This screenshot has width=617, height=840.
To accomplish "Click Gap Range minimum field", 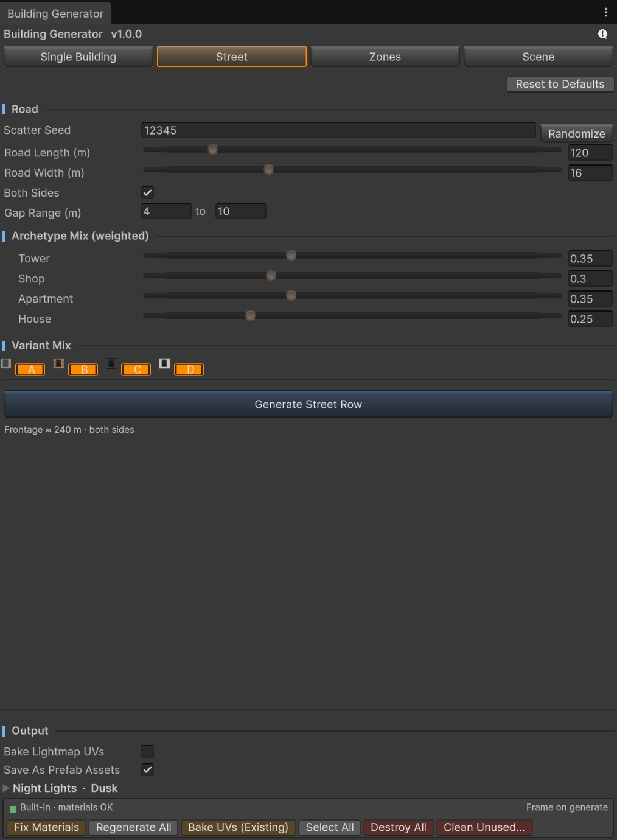I will (166, 211).
